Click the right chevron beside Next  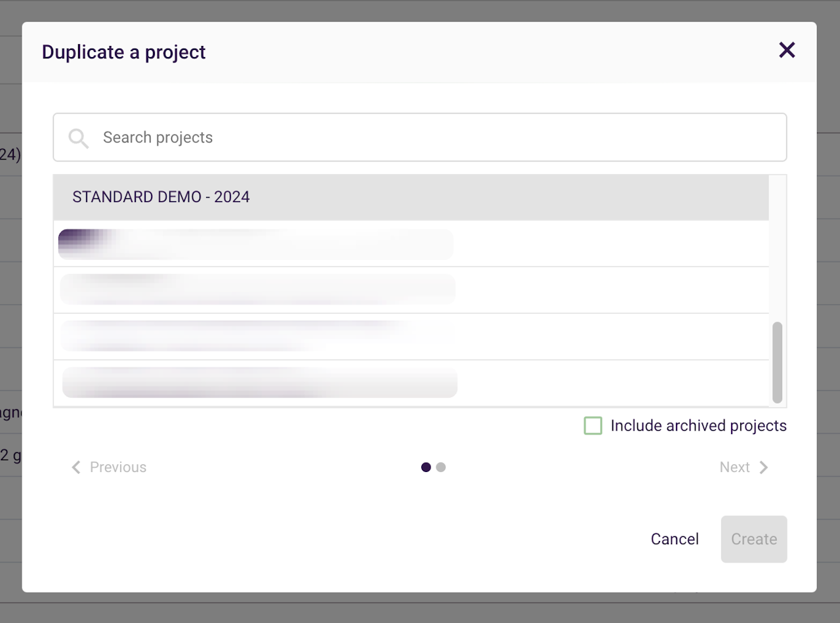[x=763, y=467]
